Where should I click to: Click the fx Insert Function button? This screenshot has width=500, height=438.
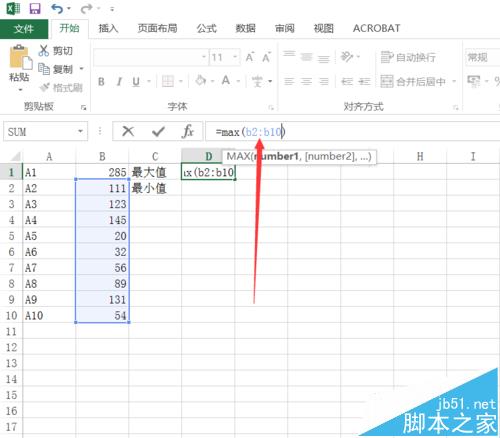(188, 131)
